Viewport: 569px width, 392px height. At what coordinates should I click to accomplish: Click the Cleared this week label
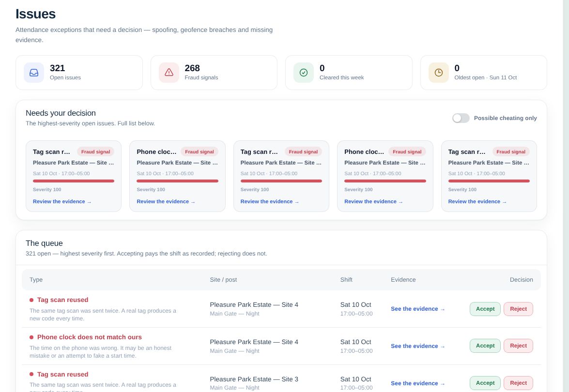(x=341, y=77)
